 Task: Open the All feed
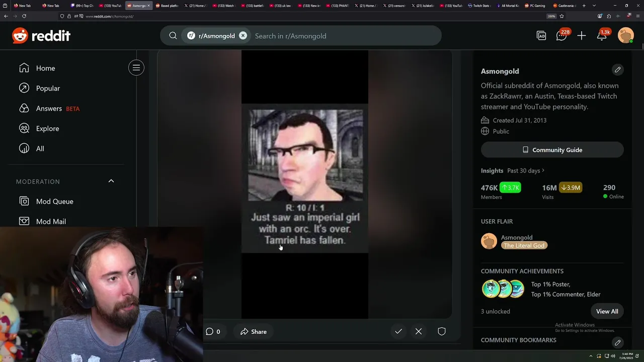coord(40,148)
